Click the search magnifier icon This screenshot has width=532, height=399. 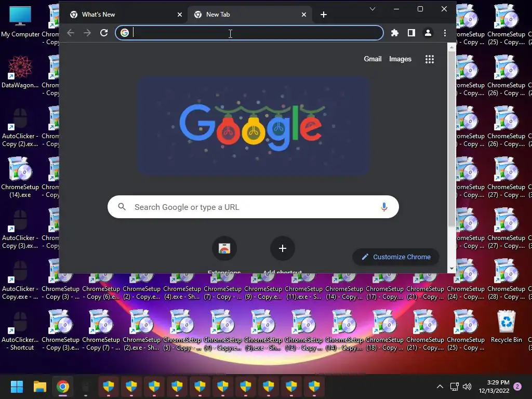(122, 207)
